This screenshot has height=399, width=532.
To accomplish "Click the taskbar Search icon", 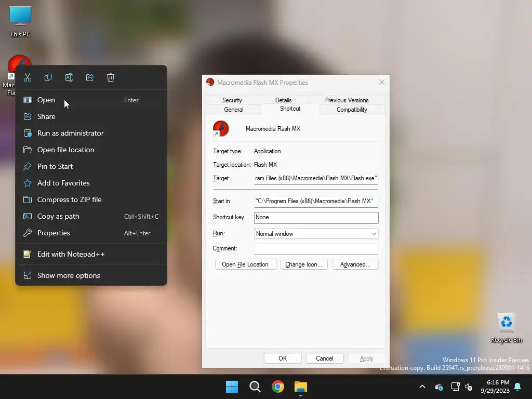I will (x=255, y=387).
